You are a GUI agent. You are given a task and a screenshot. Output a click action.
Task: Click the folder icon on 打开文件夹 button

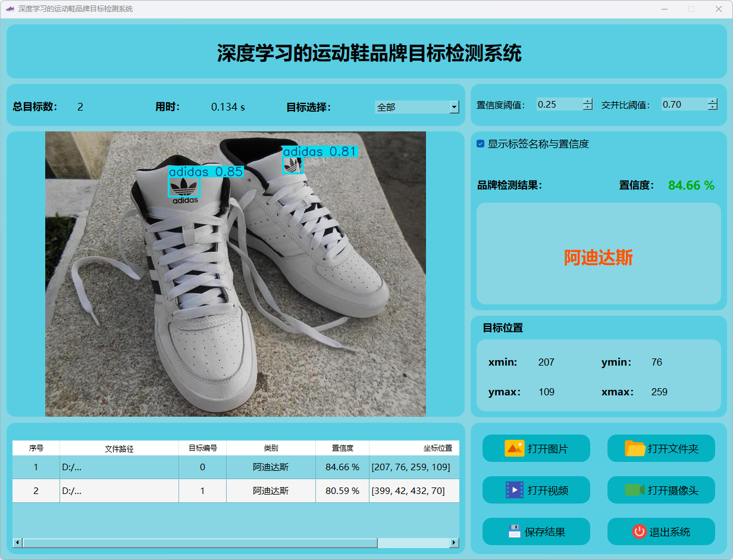coord(635,448)
